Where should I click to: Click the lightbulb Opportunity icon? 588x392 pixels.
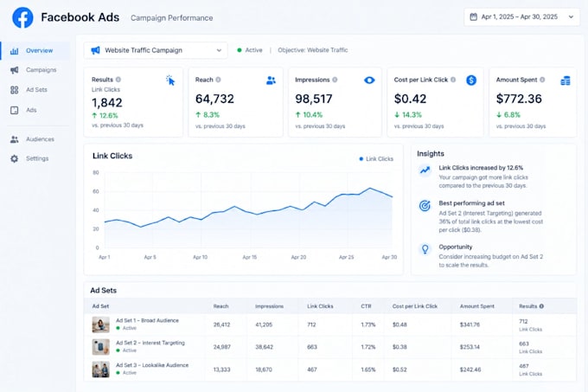click(425, 249)
